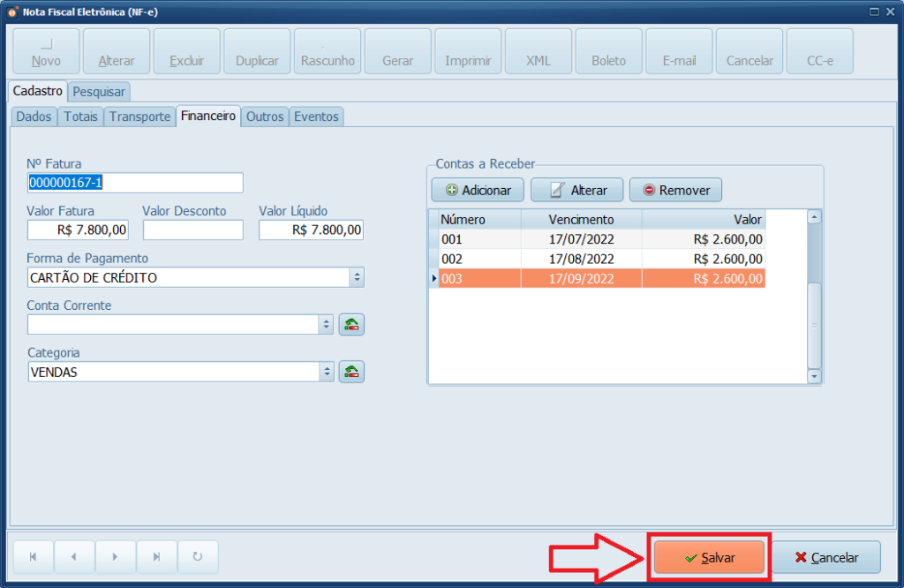Viewport: 904px width, 588px height.
Task: Switch to the Pesquisar tab
Action: tap(99, 92)
